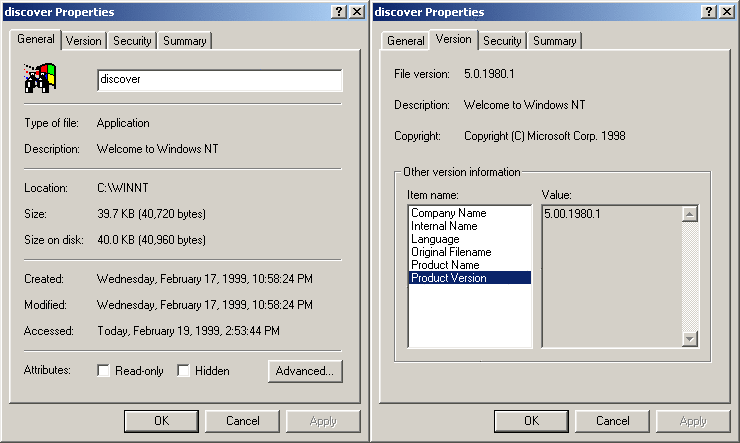Click the Accessed date Today, February 19, 1999

188,331
